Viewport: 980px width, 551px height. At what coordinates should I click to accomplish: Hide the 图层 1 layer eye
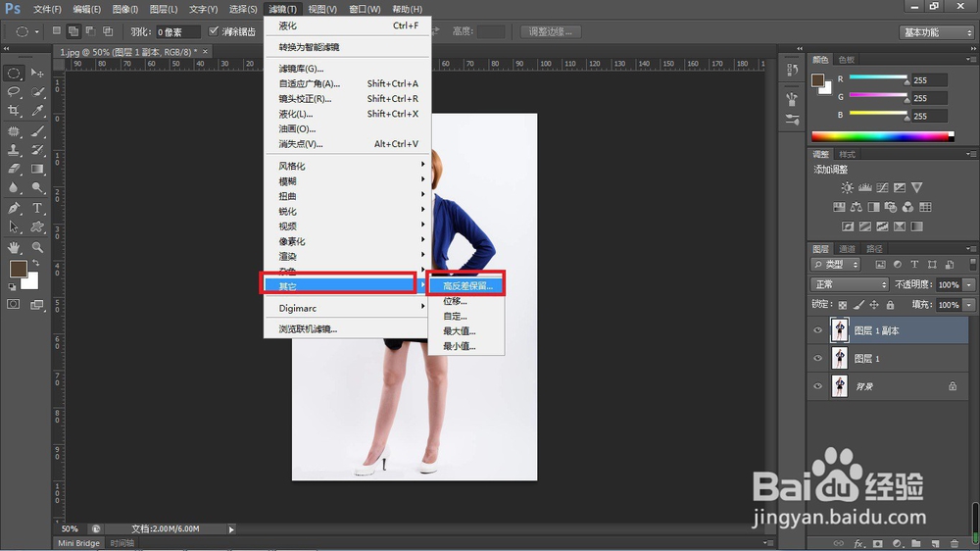tap(817, 359)
